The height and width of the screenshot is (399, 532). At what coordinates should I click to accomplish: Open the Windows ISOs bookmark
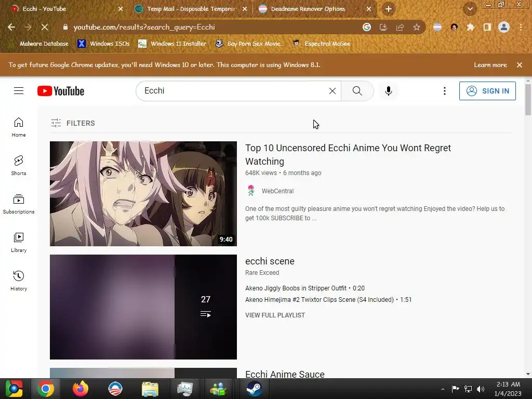pyautogui.click(x=103, y=44)
